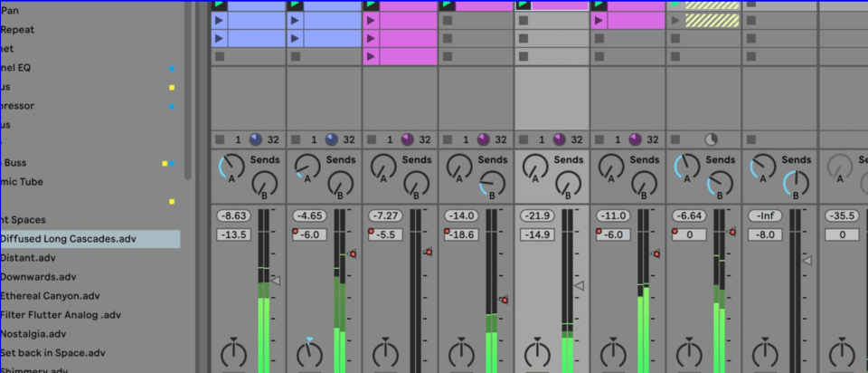Select Diffused Long Cascades.adv preset
The height and width of the screenshot is (373, 868).
(90, 239)
